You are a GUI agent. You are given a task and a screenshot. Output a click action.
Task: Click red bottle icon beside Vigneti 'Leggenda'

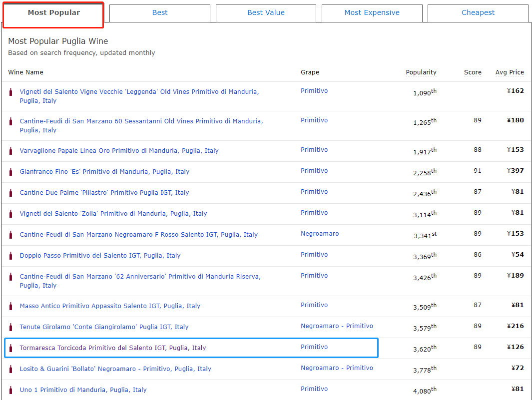pos(11,91)
